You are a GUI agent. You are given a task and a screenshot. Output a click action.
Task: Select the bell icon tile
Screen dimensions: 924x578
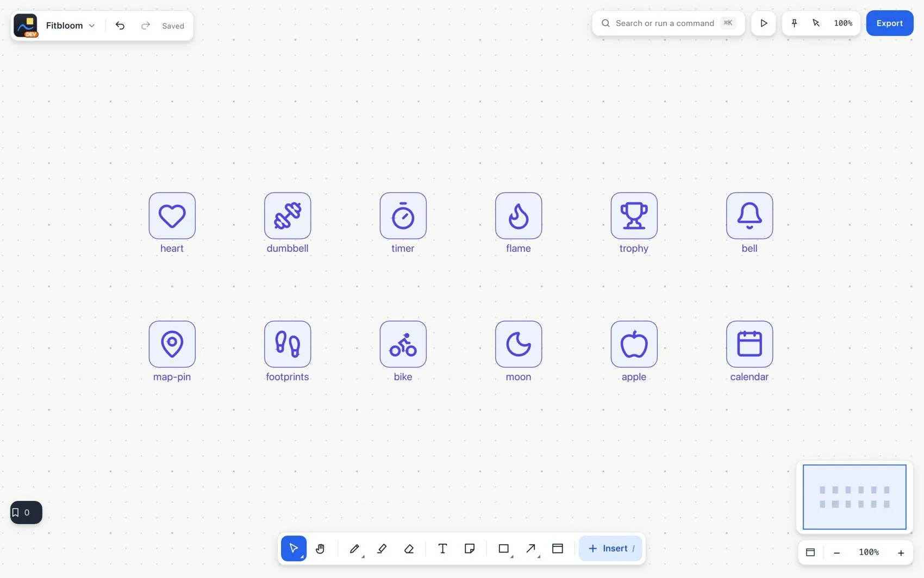coord(750,215)
